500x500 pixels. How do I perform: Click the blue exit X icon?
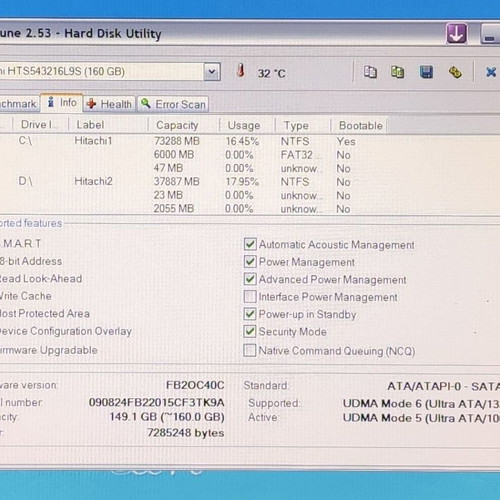point(491,72)
